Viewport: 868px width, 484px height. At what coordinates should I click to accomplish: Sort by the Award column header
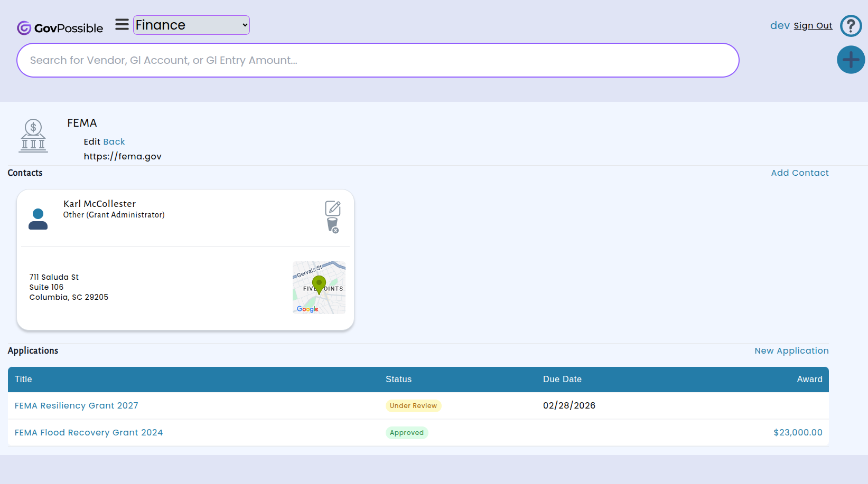[x=809, y=379]
